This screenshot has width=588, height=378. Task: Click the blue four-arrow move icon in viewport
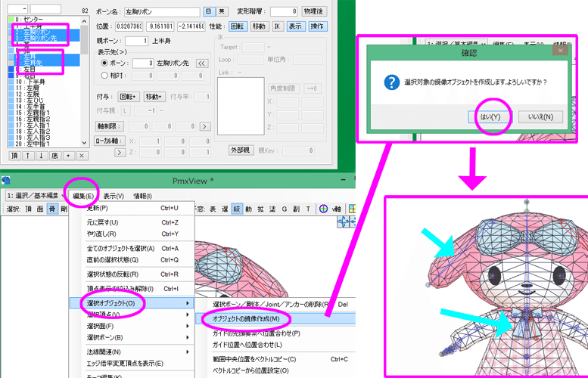(x=343, y=222)
